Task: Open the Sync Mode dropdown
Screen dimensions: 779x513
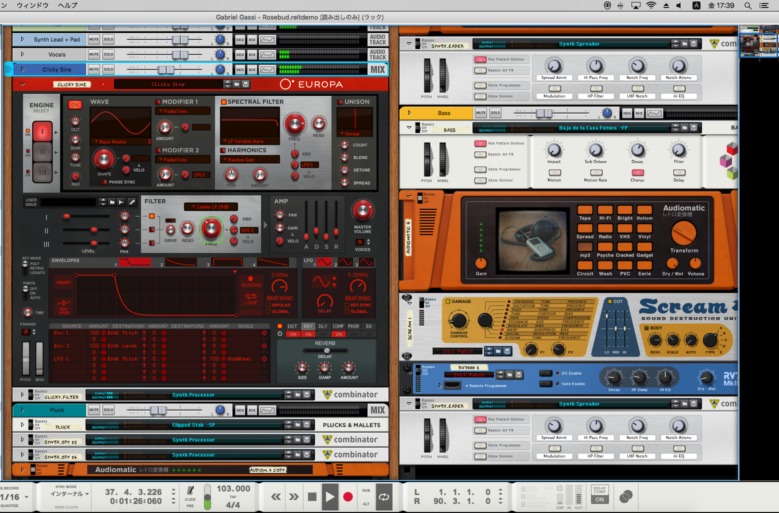Action: (x=69, y=494)
